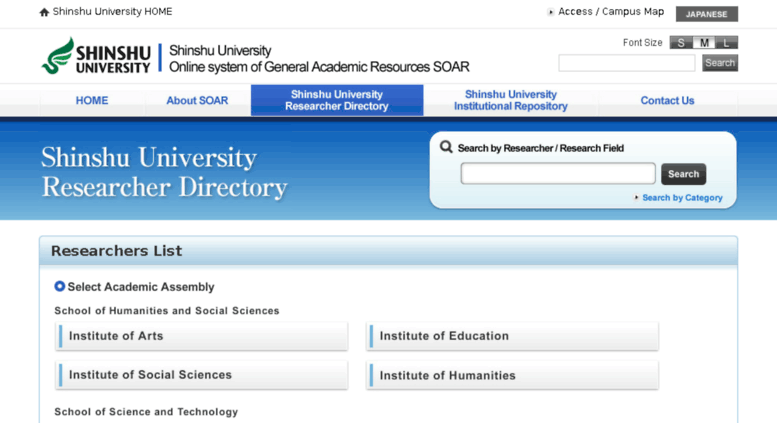This screenshot has width=777, height=423.
Task: Open Institute of Humanities
Action: [x=512, y=375]
